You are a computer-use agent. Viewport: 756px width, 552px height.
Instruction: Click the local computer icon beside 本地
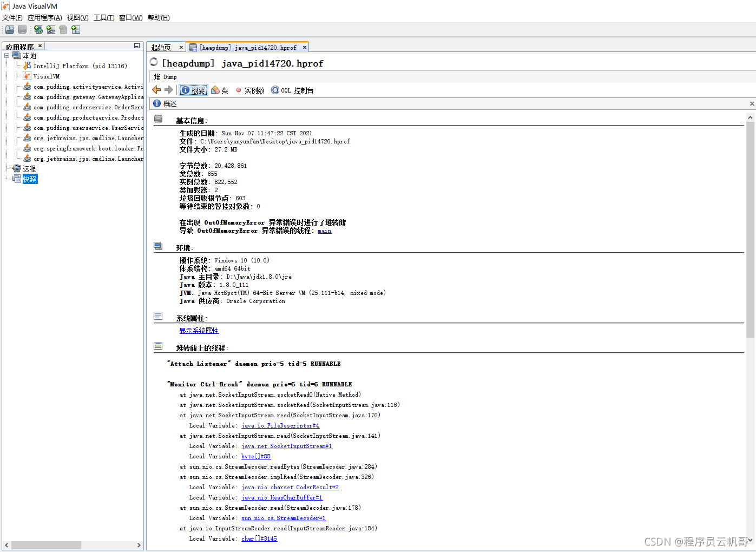point(17,56)
